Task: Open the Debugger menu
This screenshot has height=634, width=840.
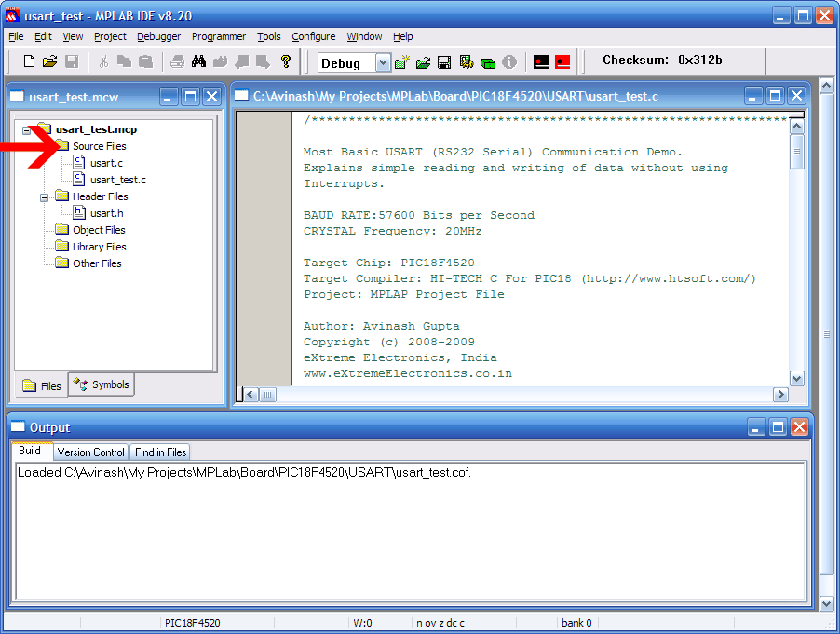Action: [158, 36]
